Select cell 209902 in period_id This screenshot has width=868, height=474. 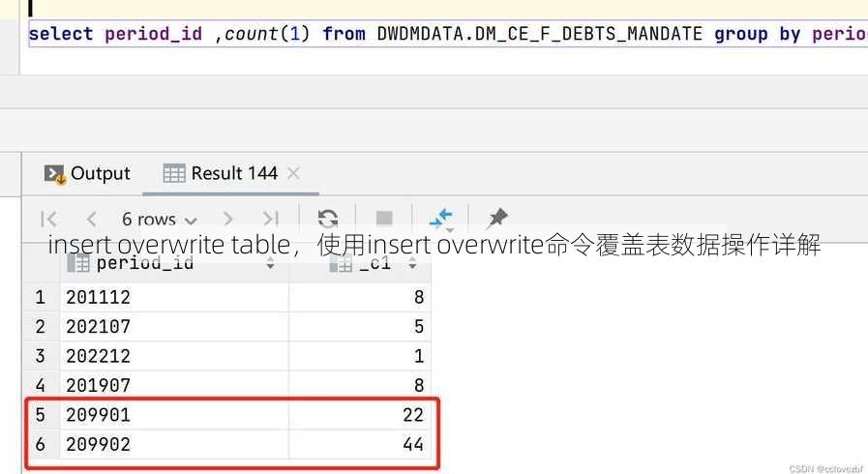click(x=174, y=444)
